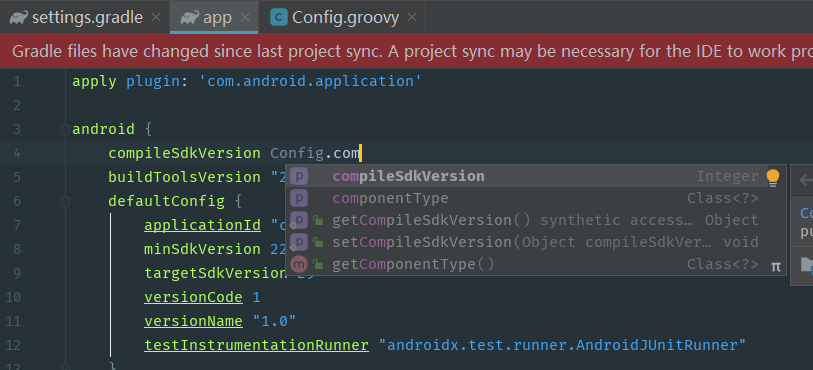Close the settings.gradle tab
Viewport: 813px width, 370px height.
156,18
